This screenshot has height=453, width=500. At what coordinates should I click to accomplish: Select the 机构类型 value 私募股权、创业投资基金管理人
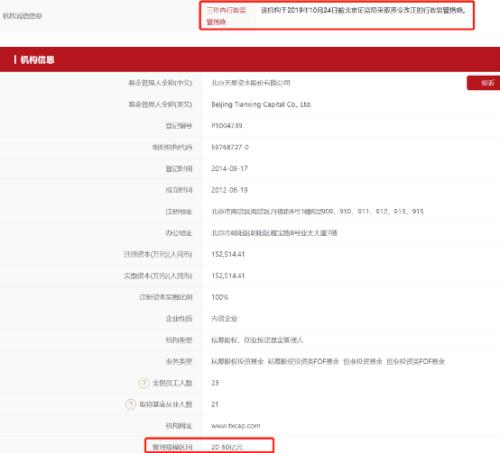coord(257,340)
